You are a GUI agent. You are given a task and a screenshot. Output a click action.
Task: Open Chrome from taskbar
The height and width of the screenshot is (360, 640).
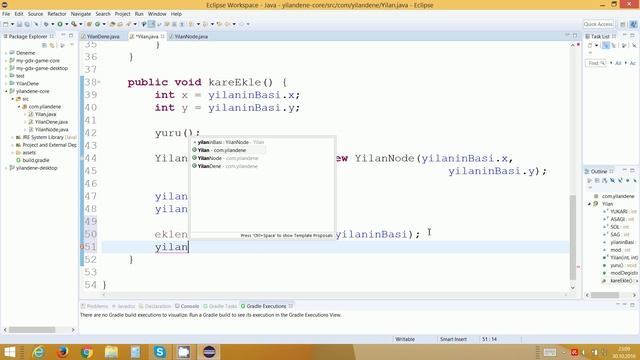(87, 352)
